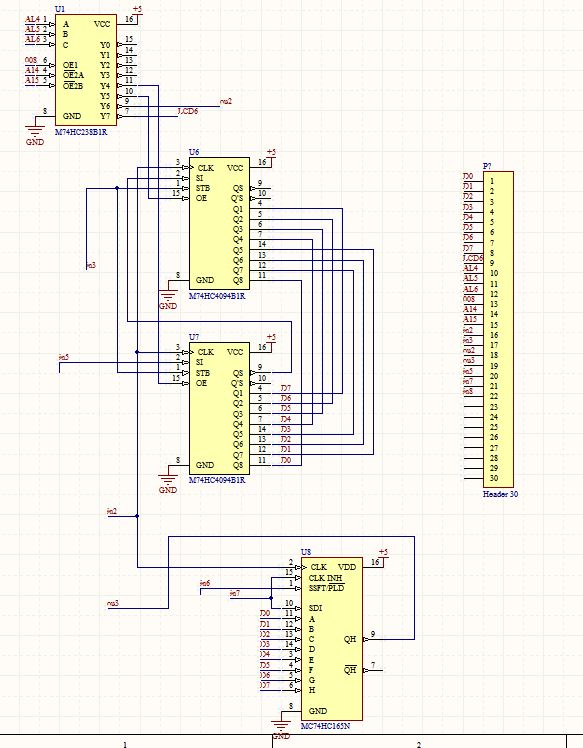Image resolution: width=583 pixels, height=748 pixels.
Task: Click the in6 net label left of U8
Action: point(205,583)
